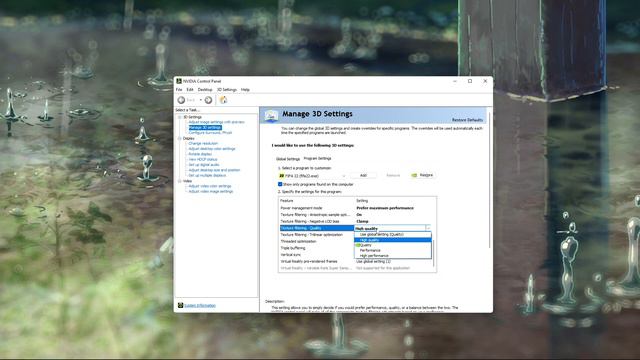Open Change resolution
The width and height of the screenshot is (640, 360).
[x=203, y=143]
